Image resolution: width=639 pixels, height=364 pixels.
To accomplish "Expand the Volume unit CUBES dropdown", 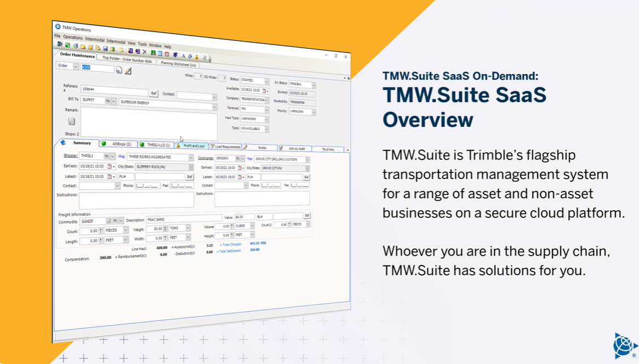I will pos(252,226).
